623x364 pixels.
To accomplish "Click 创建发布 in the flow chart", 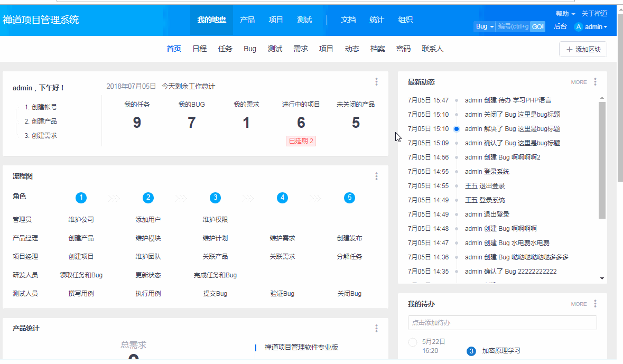I will click(x=350, y=238).
